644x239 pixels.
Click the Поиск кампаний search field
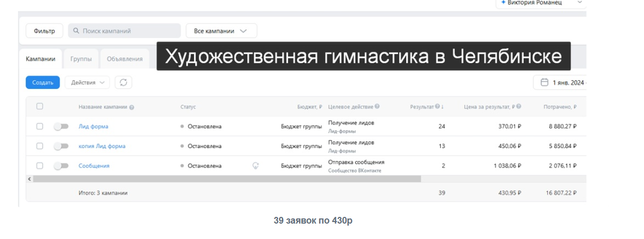tap(124, 31)
